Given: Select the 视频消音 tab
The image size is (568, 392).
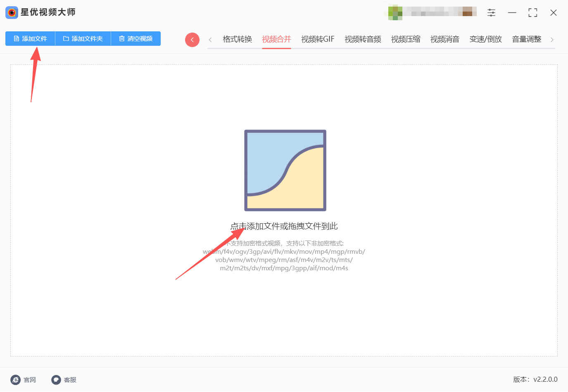Looking at the screenshot, I should click(445, 39).
